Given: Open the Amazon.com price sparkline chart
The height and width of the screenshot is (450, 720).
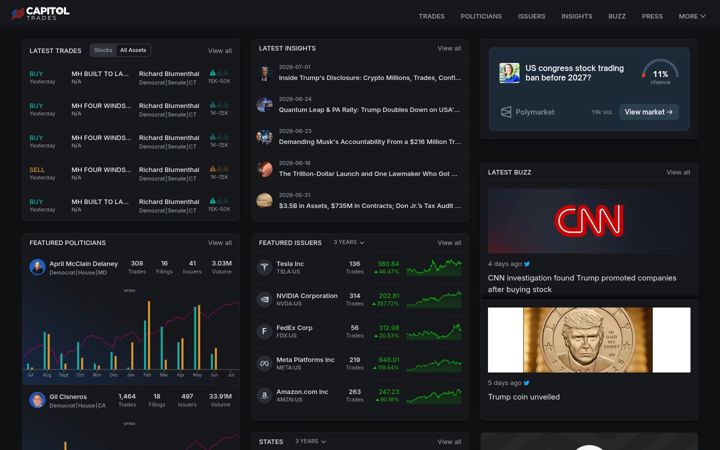Looking at the screenshot, I should (x=433, y=395).
